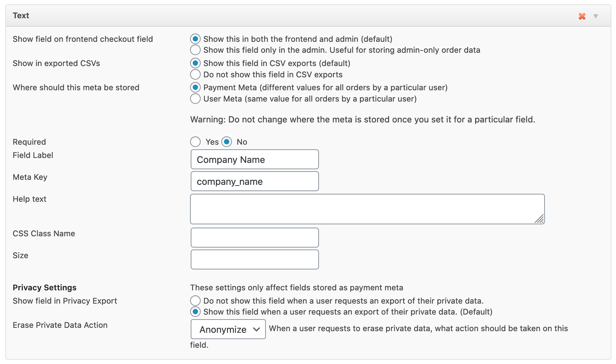This screenshot has height=364, width=616.
Task: Select show in both frontend and admin
Action: tap(195, 39)
